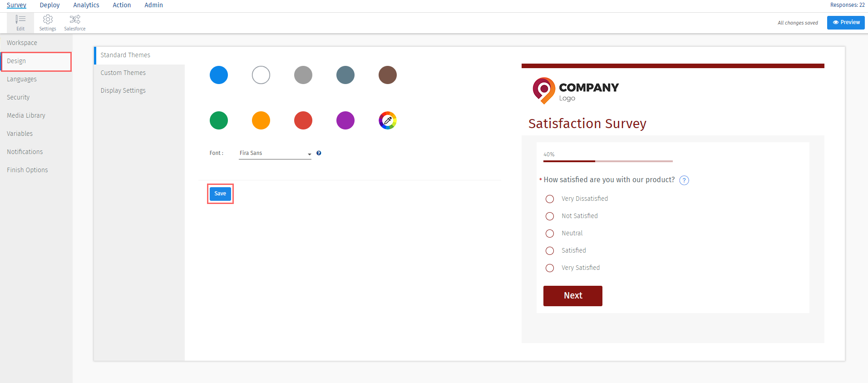Pick the green theme color swatch
The height and width of the screenshot is (383, 868).
pyautogui.click(x=219, y=120)
